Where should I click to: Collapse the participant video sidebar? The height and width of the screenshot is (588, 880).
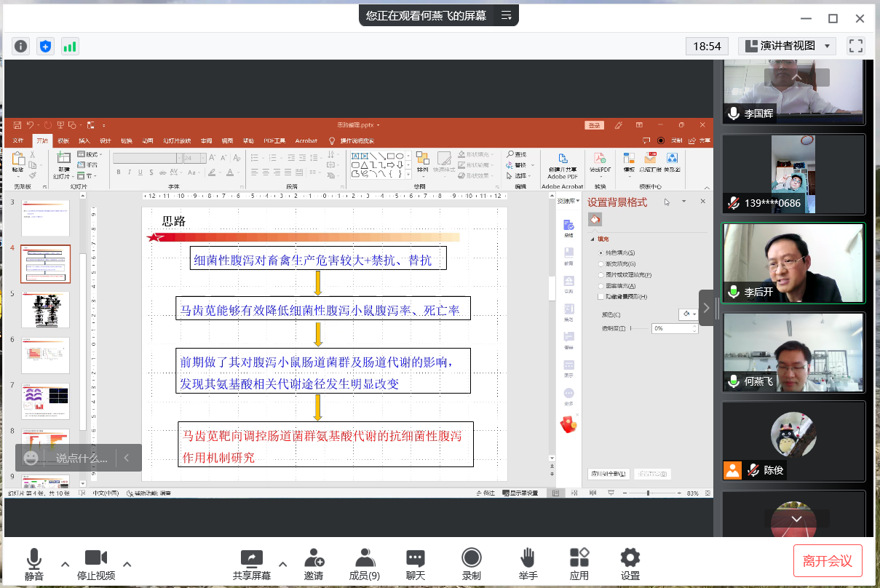tap(706, 307)
